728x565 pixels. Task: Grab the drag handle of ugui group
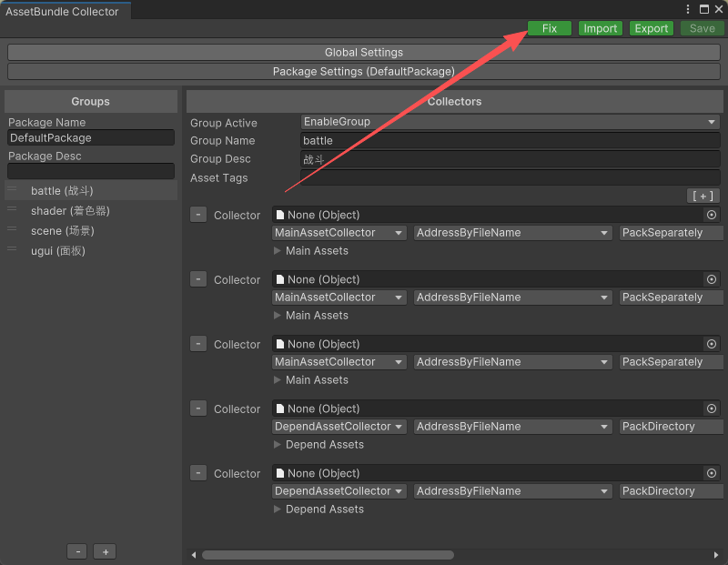pyautogui.click(x=12, y=249)
